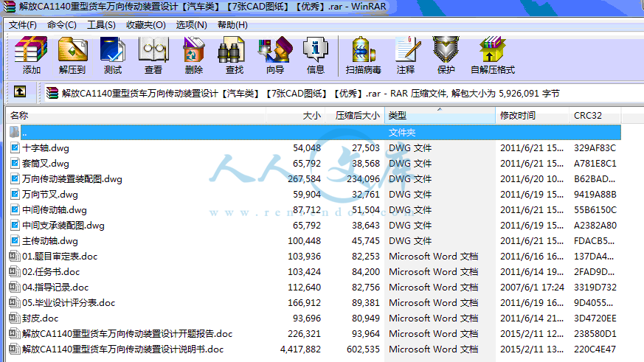This screenshot has height=362, width=644.
Task: Select the file 中间支承装配图.dwg
Action: (63, 226)
